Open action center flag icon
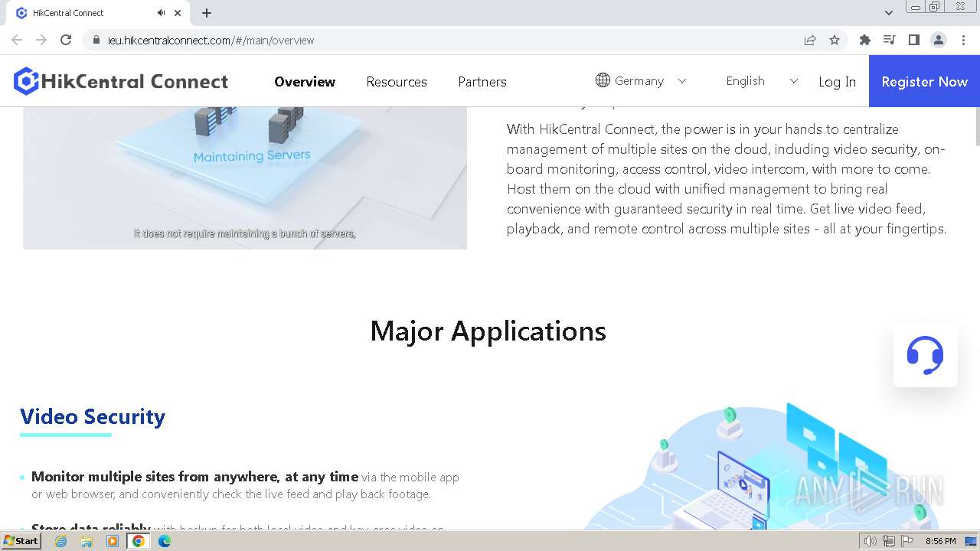The image size is (980, 551). pyautogui.click(x=908, y=541)
